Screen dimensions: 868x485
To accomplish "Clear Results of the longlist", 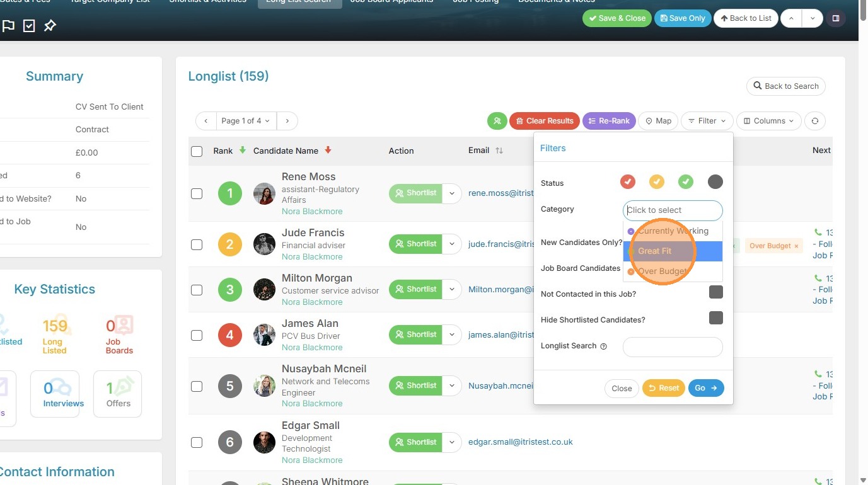I will pyautogui.click(x=545, y=121).
